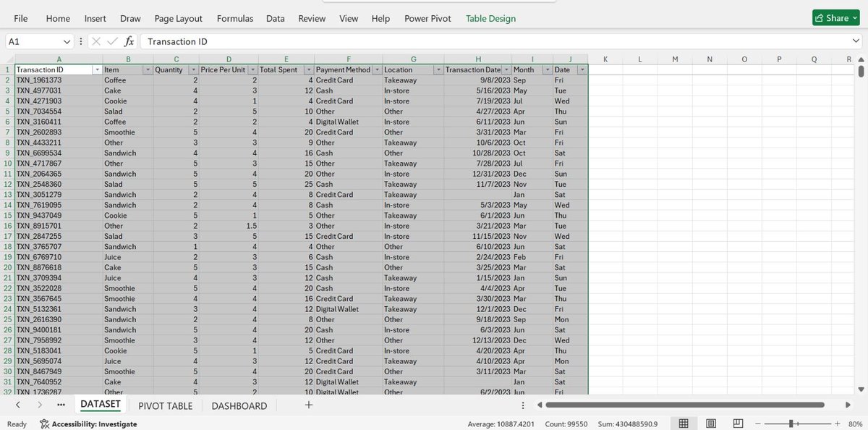This screenshot has height=430, width=868.
Task: Click cell TXN_1961373
Action: click(x=59, y=80)
